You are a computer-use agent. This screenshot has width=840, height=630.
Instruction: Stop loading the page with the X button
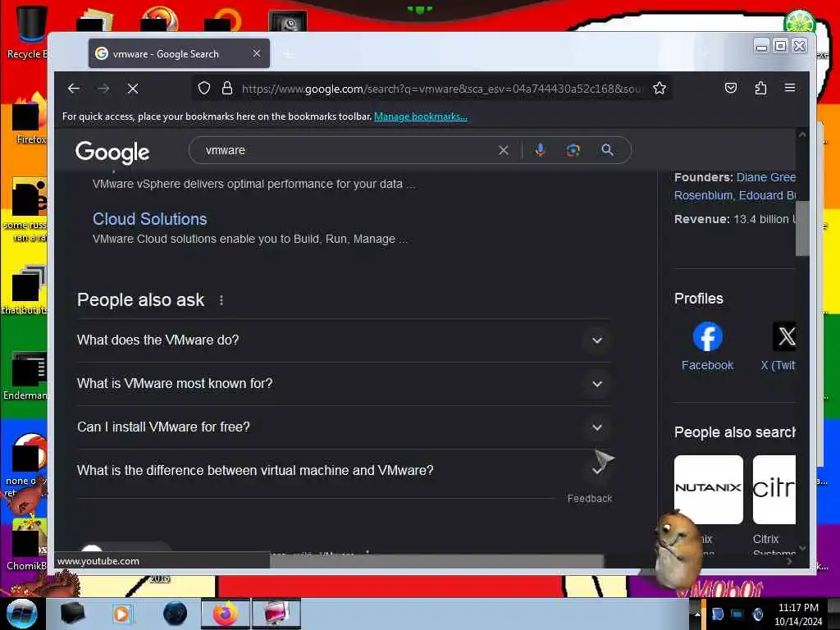(133, 89)
